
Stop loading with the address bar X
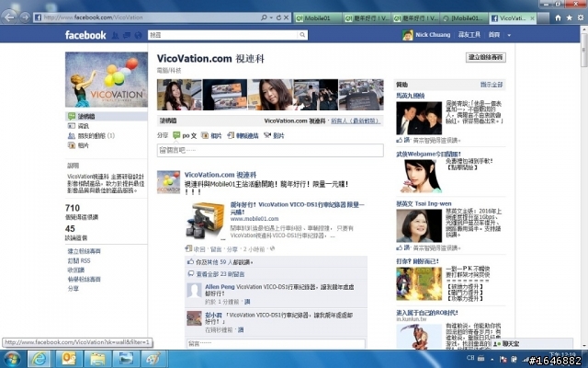click(286, 17)
